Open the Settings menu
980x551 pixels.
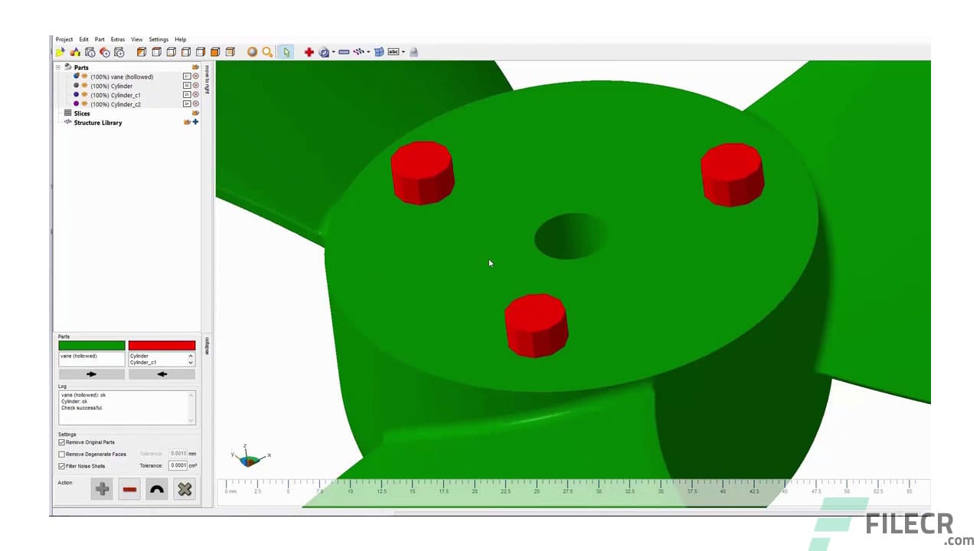[x=158, y=39]
